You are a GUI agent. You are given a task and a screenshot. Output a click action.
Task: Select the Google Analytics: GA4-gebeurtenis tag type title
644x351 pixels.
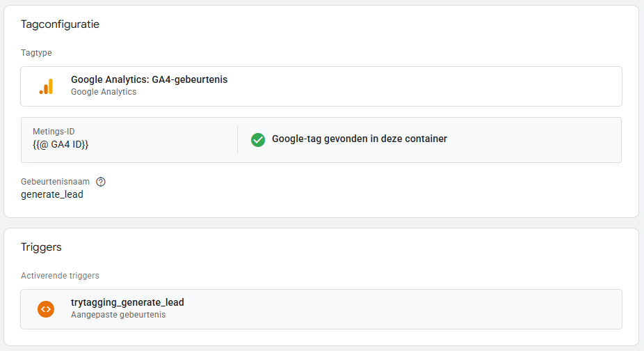149,80
